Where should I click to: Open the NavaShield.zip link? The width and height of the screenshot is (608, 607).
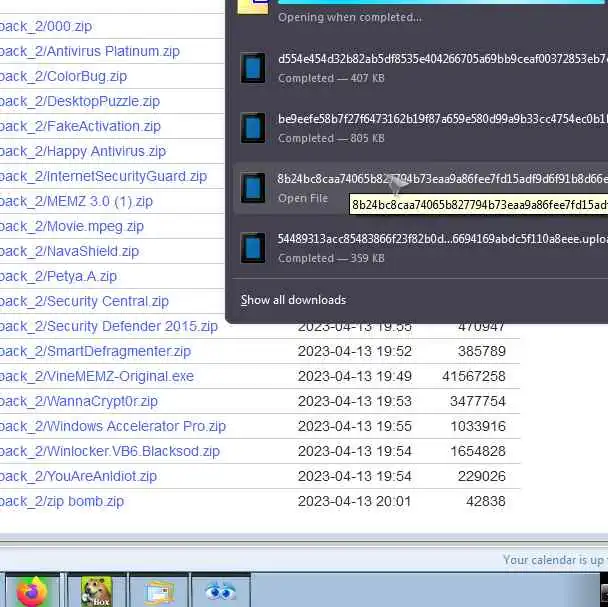69,251
